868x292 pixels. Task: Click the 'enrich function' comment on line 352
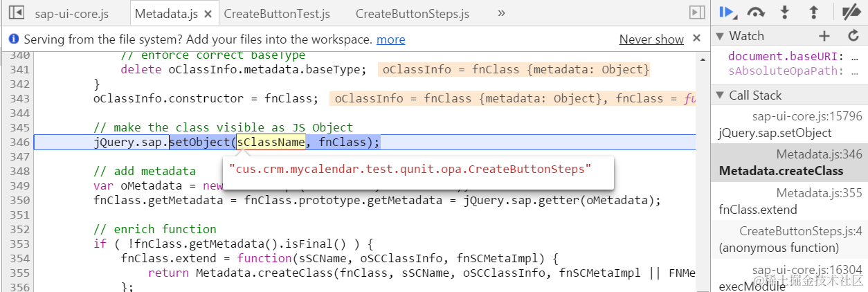(155, 229)
